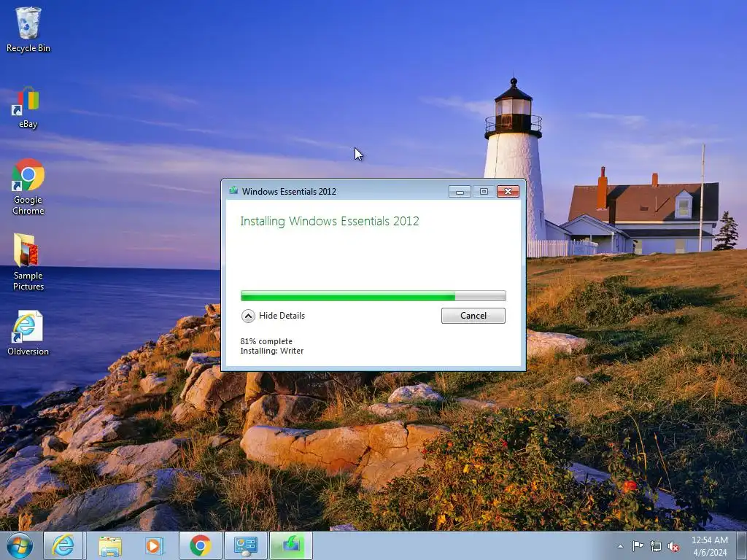Viewport: 747px width, 560px height.
Task: Click the muted volume tray icon
Action: tap(673, 547)
